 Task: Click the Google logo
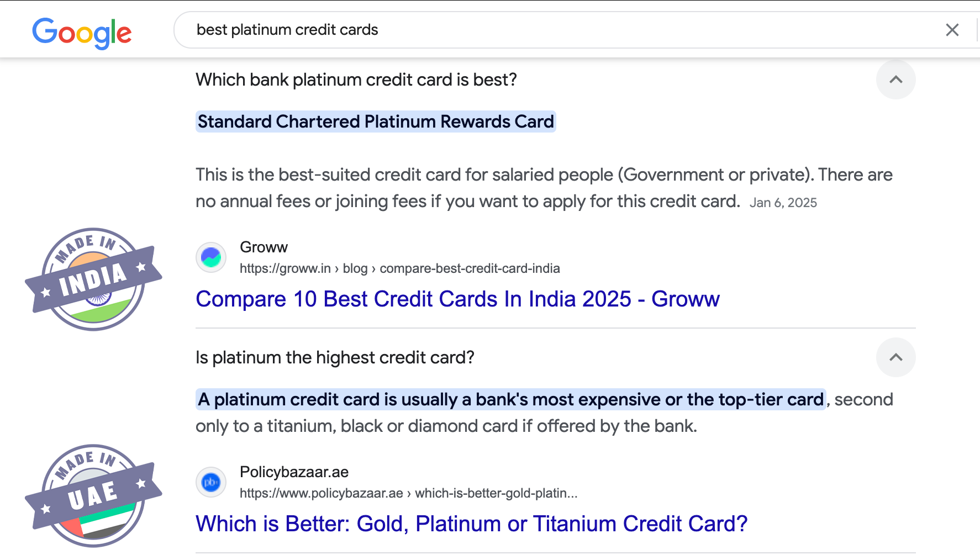pos(82,33)
